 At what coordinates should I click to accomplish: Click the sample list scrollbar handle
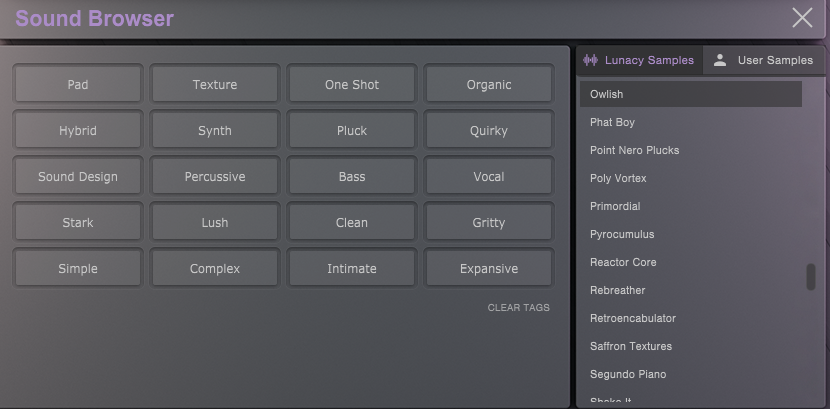tap(810, 277)
